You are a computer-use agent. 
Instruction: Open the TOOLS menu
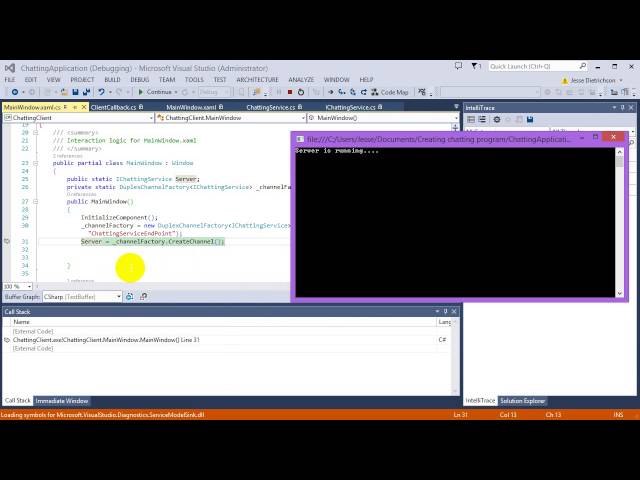194,80
